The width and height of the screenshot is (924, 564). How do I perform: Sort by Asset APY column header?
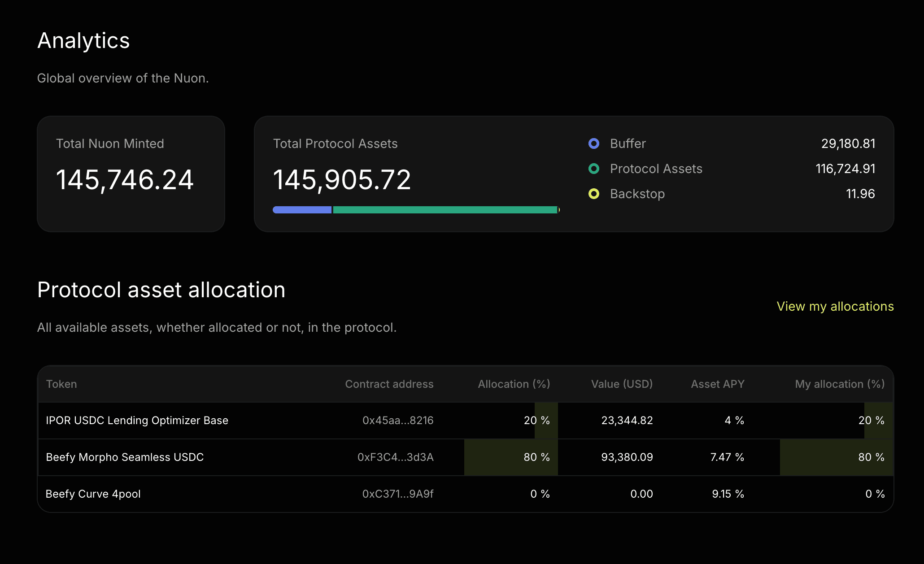click(717, 384)
